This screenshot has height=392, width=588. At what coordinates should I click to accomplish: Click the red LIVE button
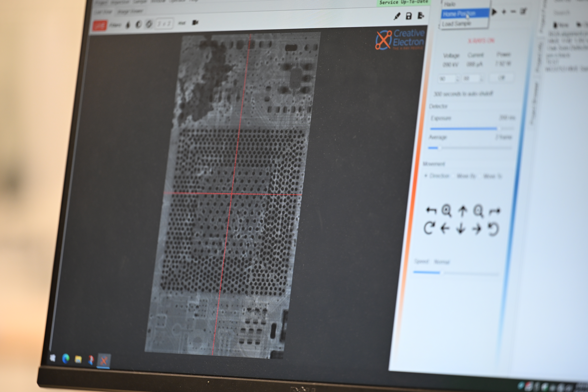(x=100, y=25)
